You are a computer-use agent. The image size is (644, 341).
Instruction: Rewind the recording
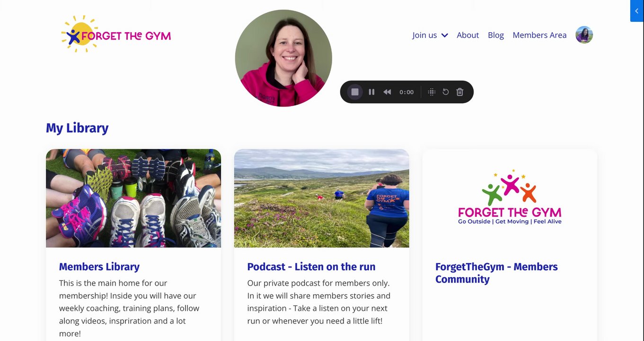[387, 92]
